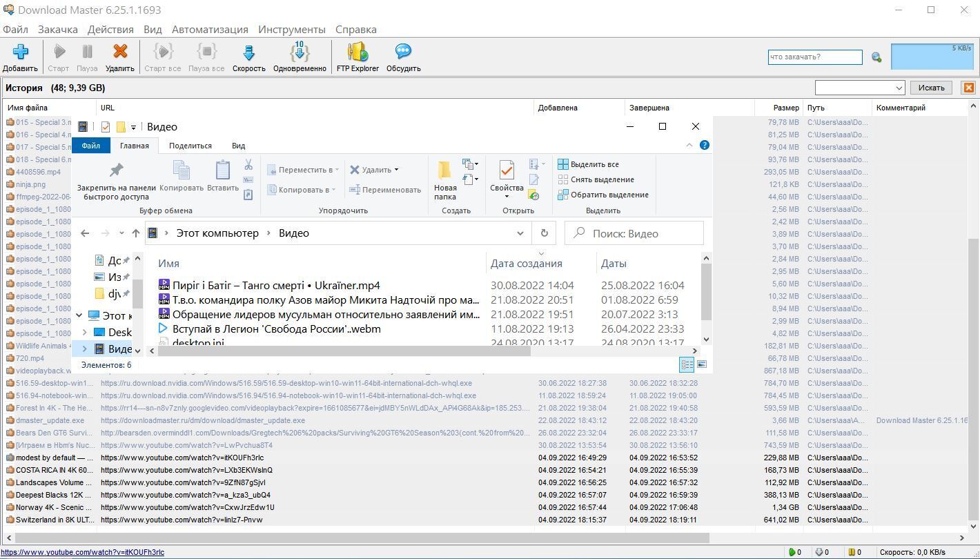
Task: Switch to the Поделиться ribbon tab
Action: (190, 146)
